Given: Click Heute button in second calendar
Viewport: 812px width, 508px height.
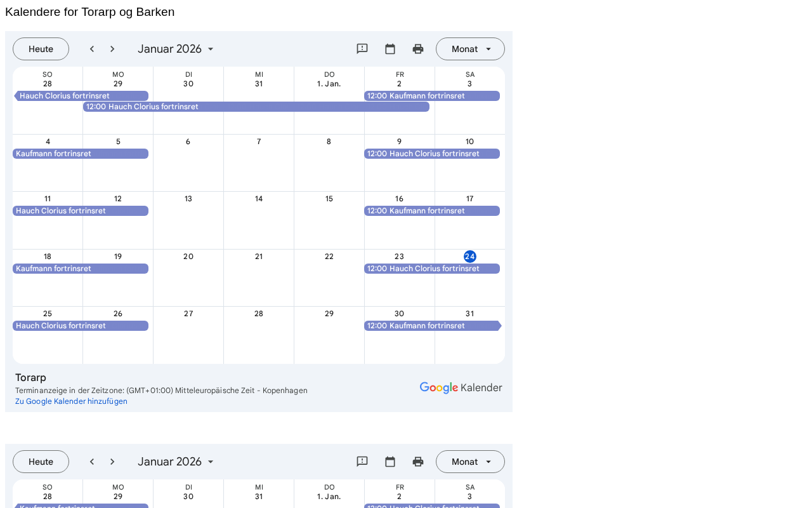Looking at the screenshot, I should (41, 462).
